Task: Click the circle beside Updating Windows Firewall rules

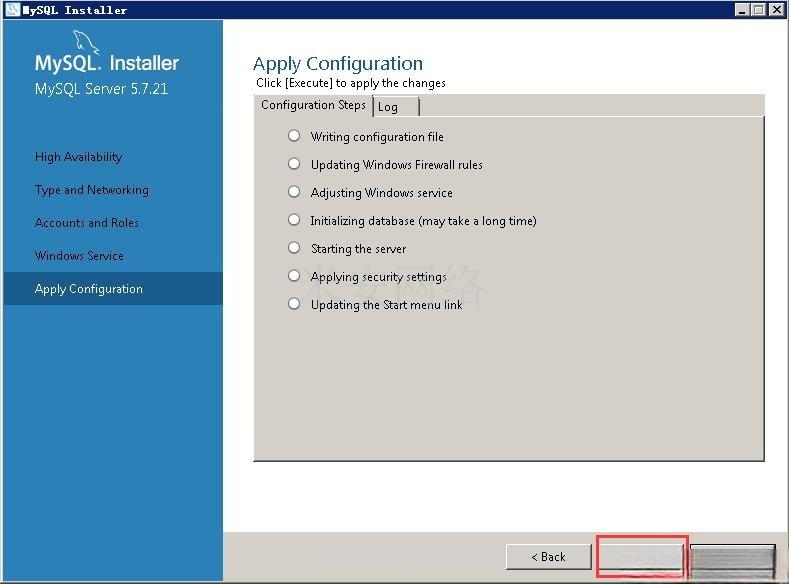Action: (x=294, y=164)
